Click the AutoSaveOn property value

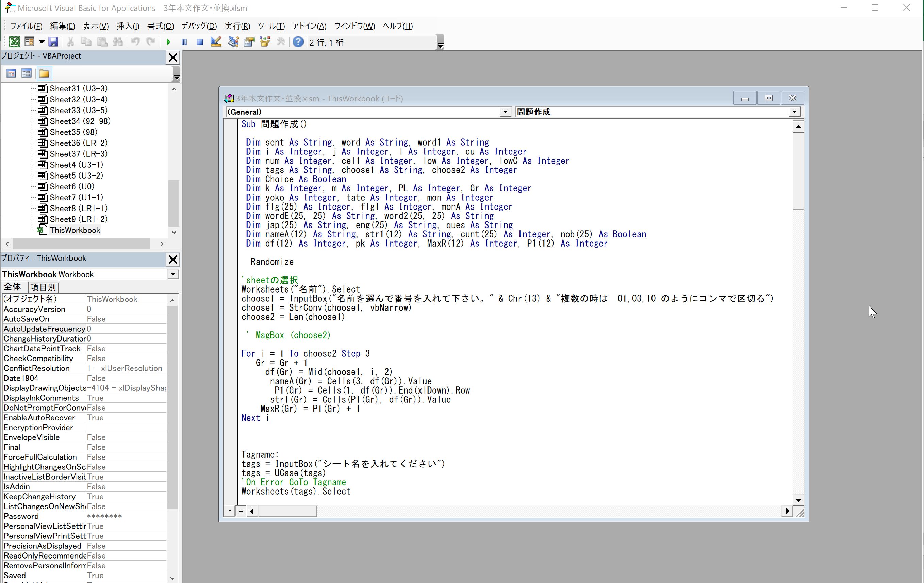(126, 319)
